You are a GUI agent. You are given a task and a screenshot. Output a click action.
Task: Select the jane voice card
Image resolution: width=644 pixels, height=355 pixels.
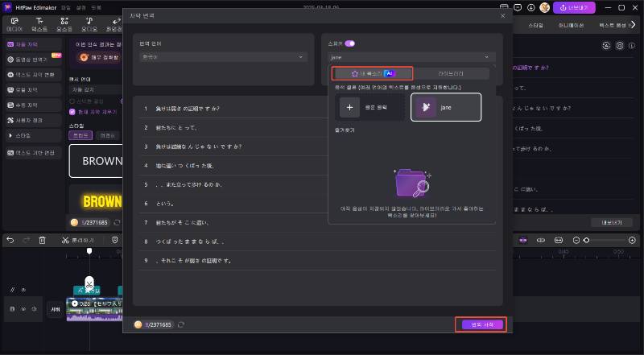click(x=446, y=107)
